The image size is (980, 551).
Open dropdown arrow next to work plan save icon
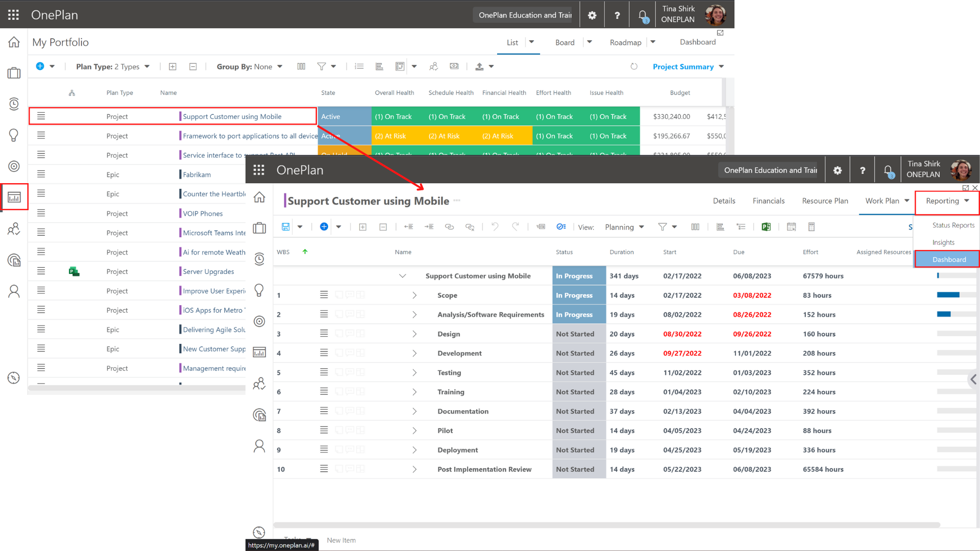(x=300, y=227)
